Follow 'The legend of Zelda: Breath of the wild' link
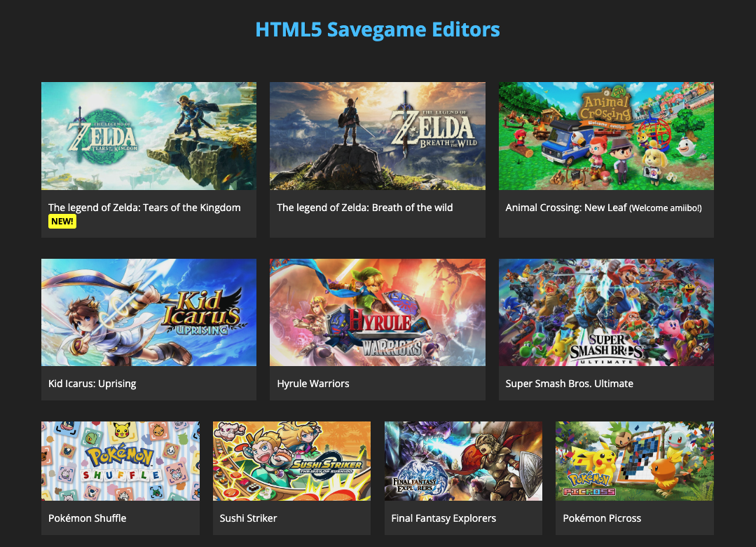 pyautogui.click(x=365, y=208)
